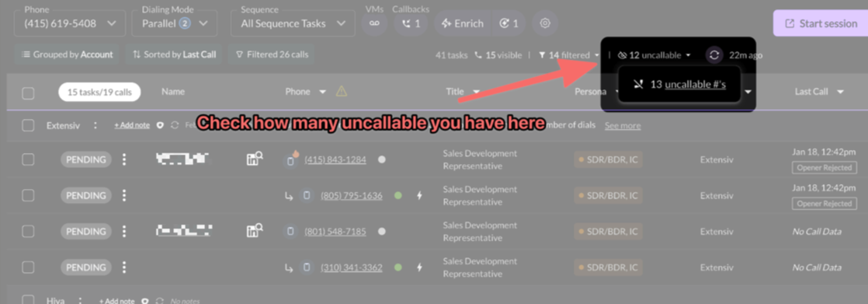The image size is (868, 304).
Task: Click the (310) 341-3362 phone number link
Action: point(352,267)
